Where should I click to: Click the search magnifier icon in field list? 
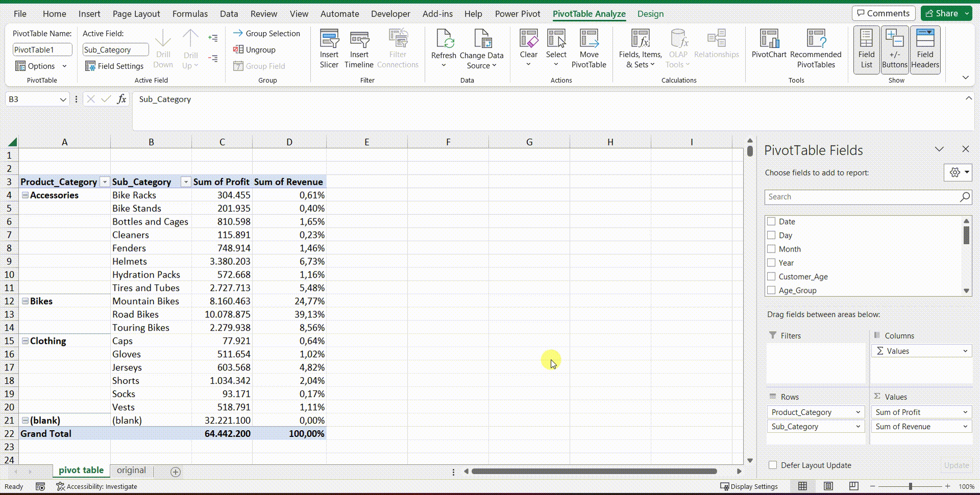coord(965,197)
